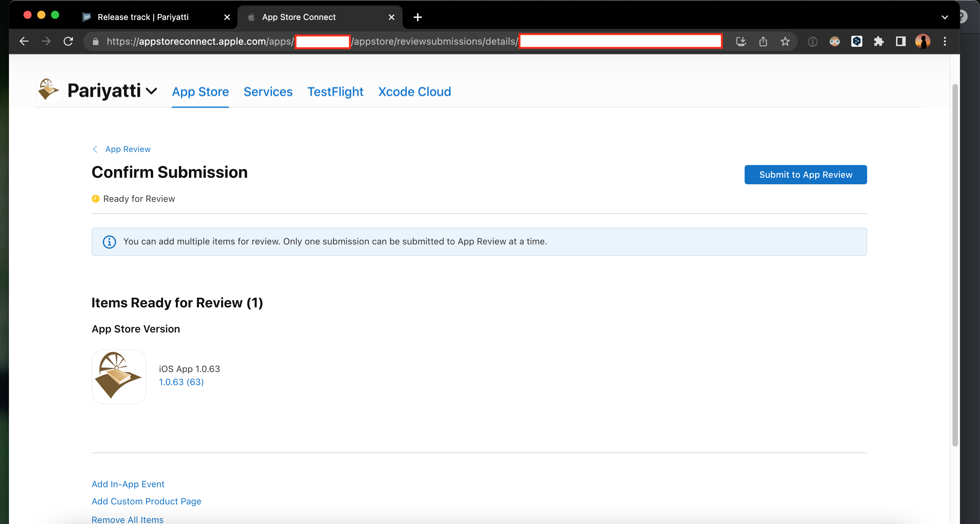Click Remove All Items

click(127, 519)
